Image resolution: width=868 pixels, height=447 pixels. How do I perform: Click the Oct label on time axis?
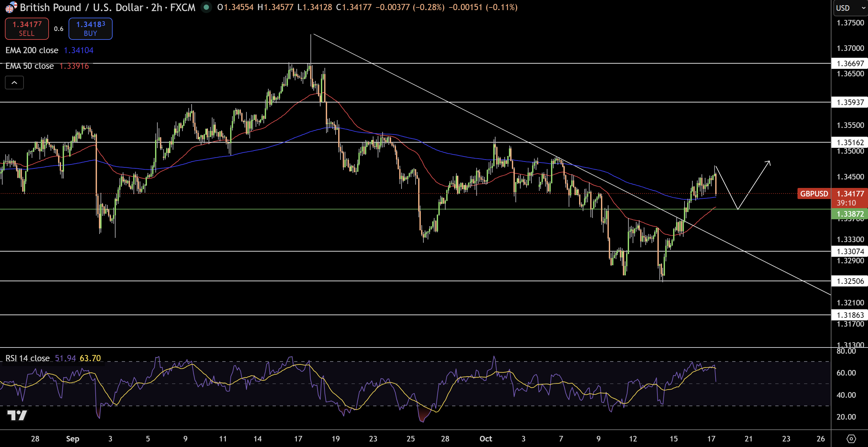[485, 439]
